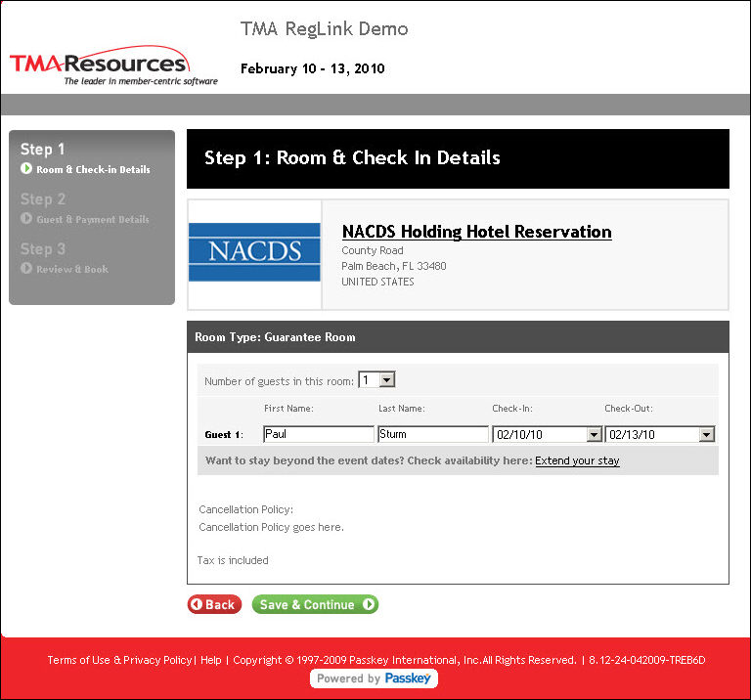Open Terms of Use & Privacy Policy
Viewport: 751px width, 700px height.
point(119,660)
